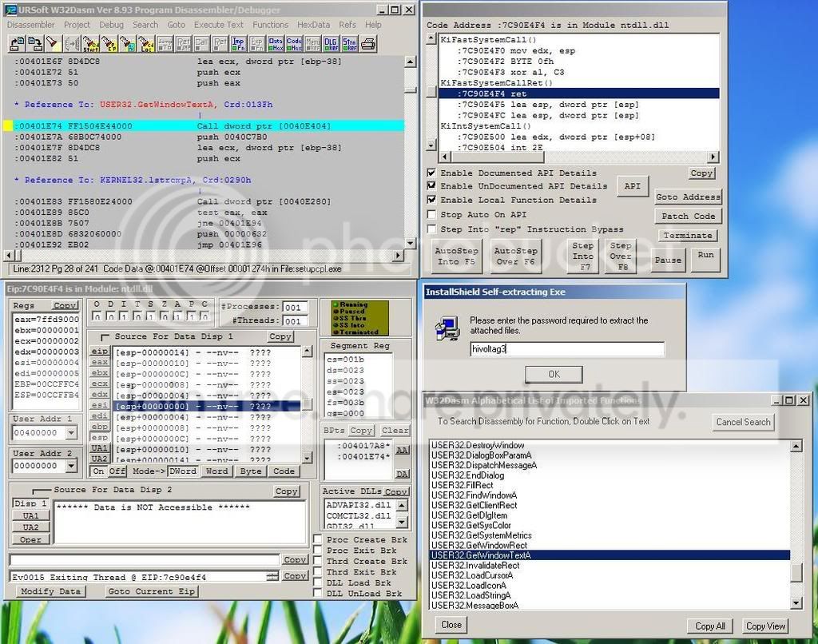Click Goto Current Eip button
The height and width of the screenshot is (644, 818).
[x=151, y=591]
